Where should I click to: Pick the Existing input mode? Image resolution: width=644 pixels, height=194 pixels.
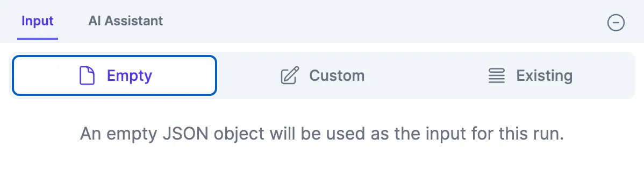[x=530, y=76]
